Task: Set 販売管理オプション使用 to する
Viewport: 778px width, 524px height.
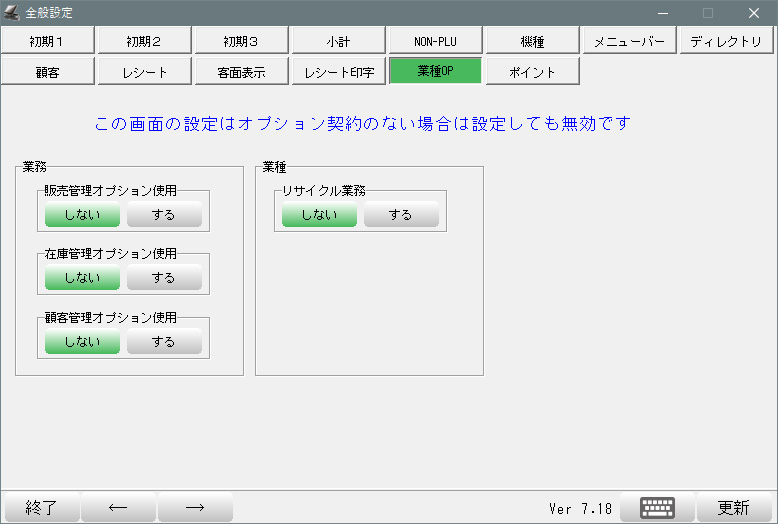Action: 164,215
